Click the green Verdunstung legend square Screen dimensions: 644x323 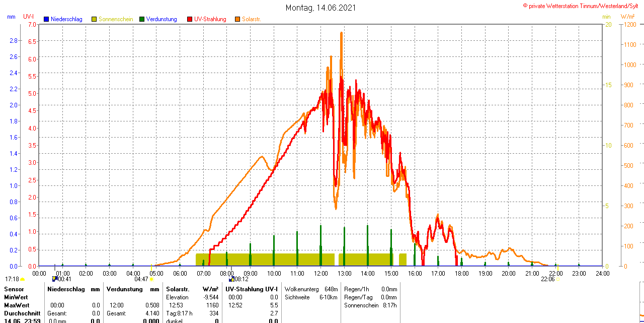pyautogui.click(x=142, y=19)
